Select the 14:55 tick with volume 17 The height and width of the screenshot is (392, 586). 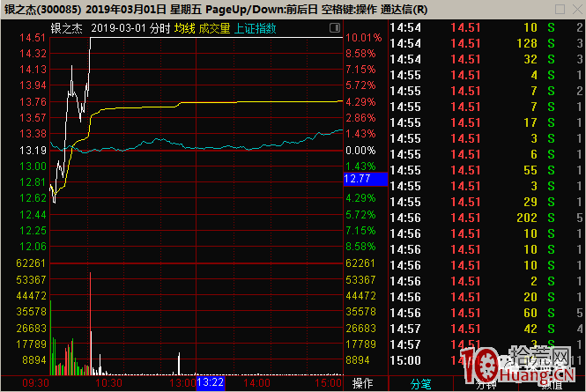click(486, 122)
